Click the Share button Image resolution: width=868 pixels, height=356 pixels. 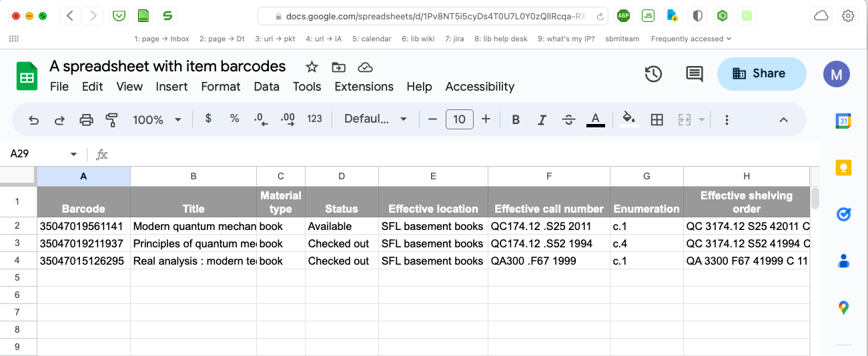click(x=762, y=73)
